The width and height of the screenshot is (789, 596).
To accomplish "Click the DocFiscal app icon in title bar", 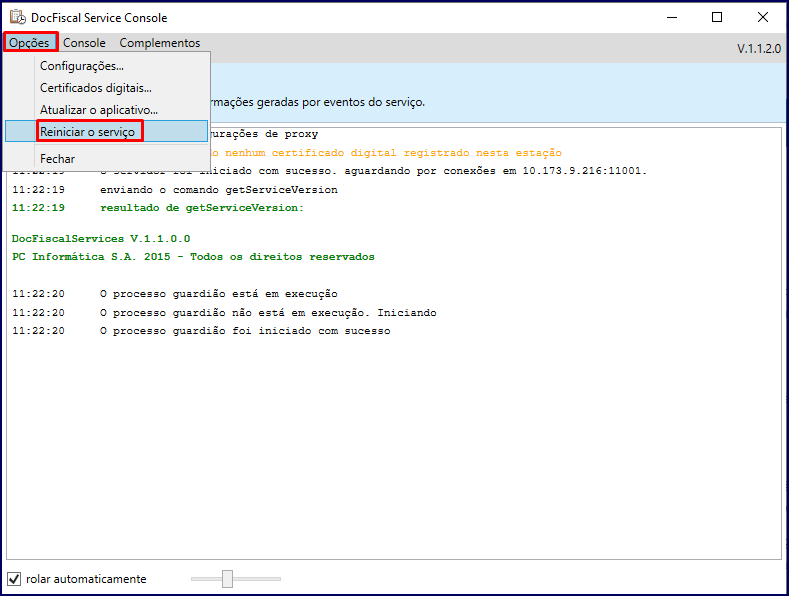I will coord(18,17).
